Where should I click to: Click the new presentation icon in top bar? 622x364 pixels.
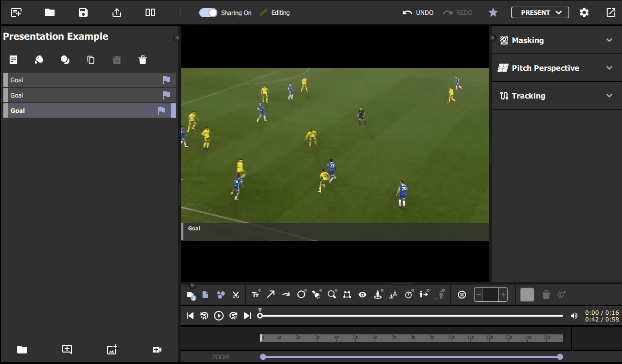coord(16,12)
